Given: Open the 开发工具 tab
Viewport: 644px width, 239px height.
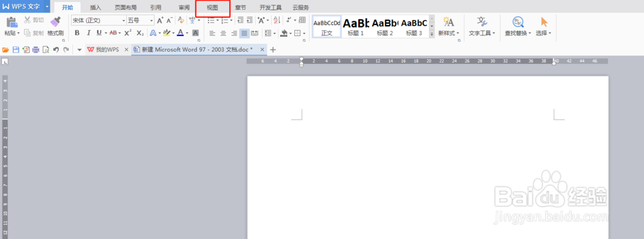Looking at the screenshot, I should [x=270, y=7].
